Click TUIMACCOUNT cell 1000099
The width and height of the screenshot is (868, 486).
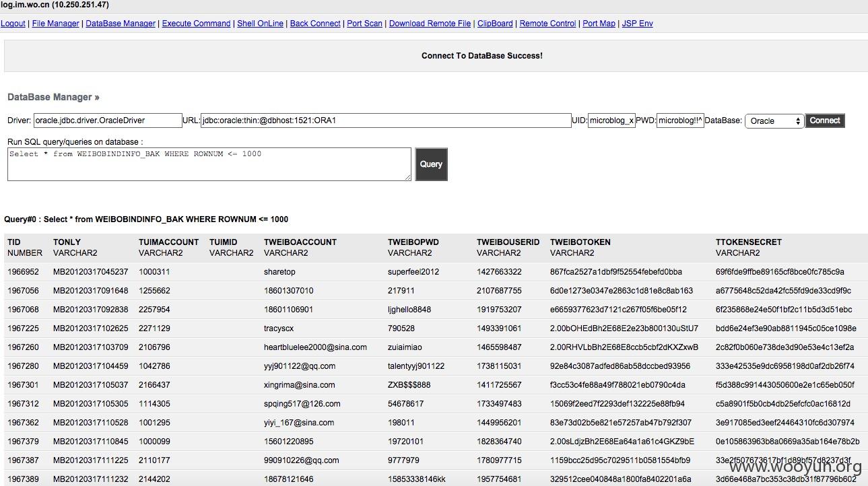pyautogui.click(x=154, y=442)
